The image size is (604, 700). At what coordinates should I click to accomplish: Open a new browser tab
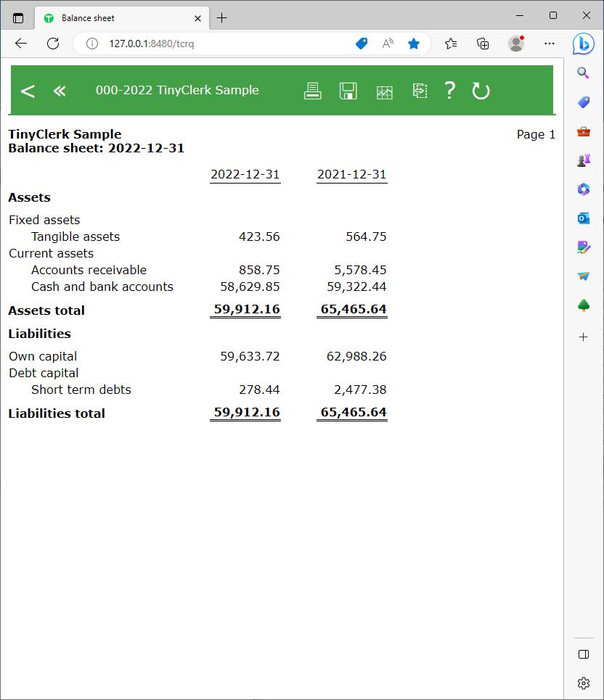tap(222, 18)
